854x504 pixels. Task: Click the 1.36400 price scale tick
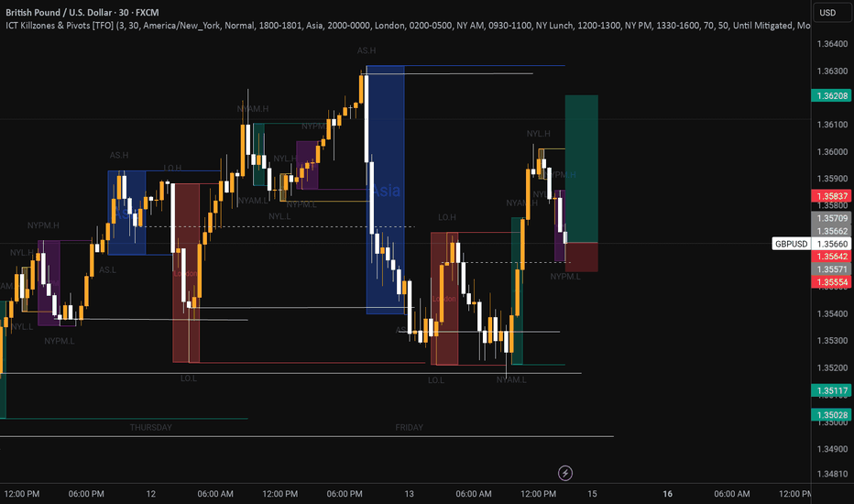[x=832, y=44]
